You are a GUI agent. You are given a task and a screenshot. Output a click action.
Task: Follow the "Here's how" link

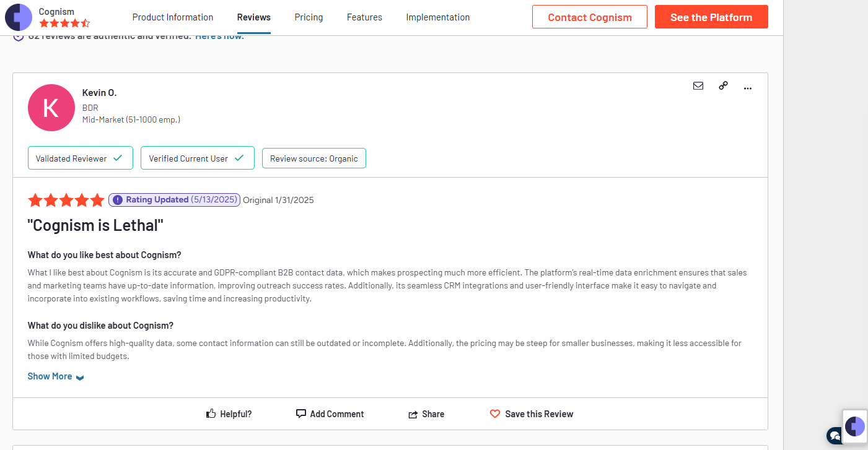click(219, 37)
